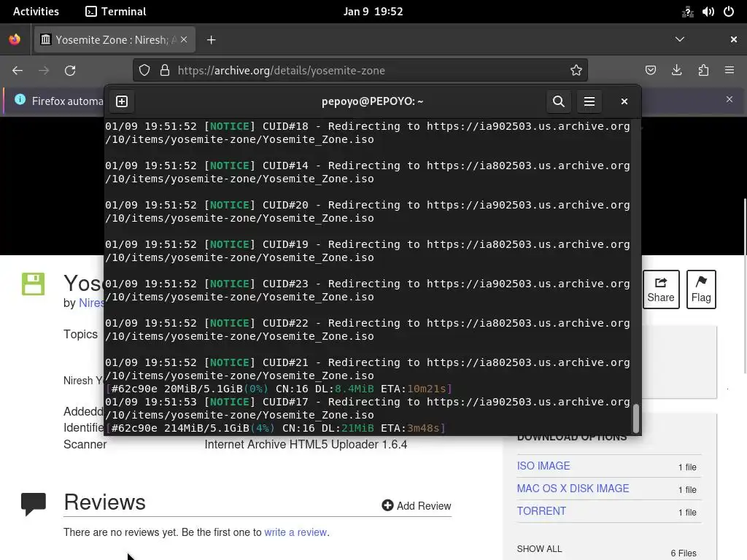Click the terminal window scrollbar
747x560 pixels.
tap(635, 419)
